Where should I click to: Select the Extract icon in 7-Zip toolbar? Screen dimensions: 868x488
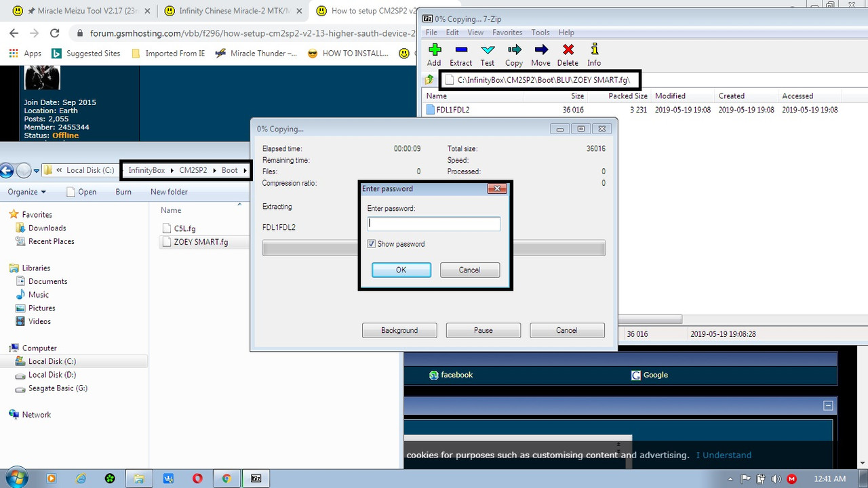460,54
